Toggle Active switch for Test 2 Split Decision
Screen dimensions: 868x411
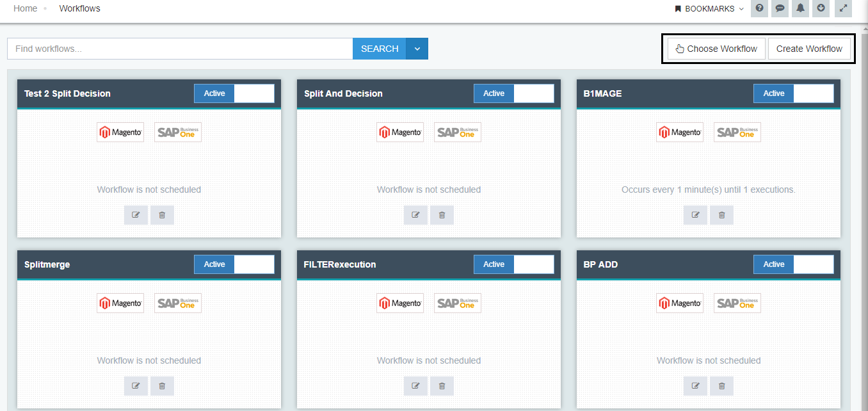click(x=234, y=93)
